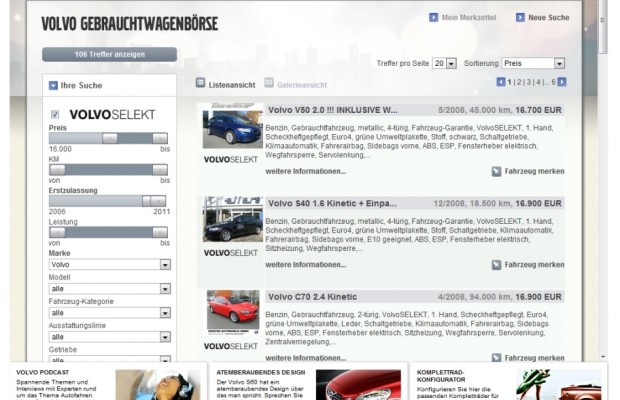Image resolution: width=620 pixels, height=400 pixels.
Task: Go to results page 3
Action: pyautogui.click(x=529, y=82)
